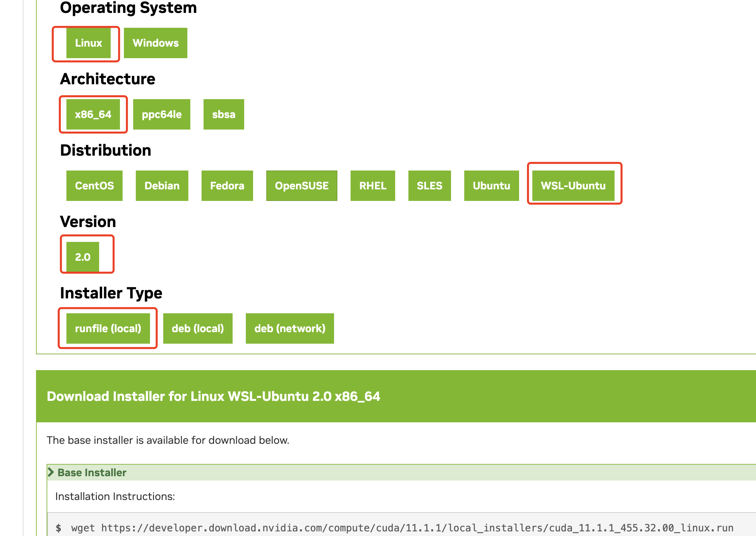The width and height of the screenshot is (756, 536).
Task: Collapse the Base Installer section
Action: pos(92,472)
